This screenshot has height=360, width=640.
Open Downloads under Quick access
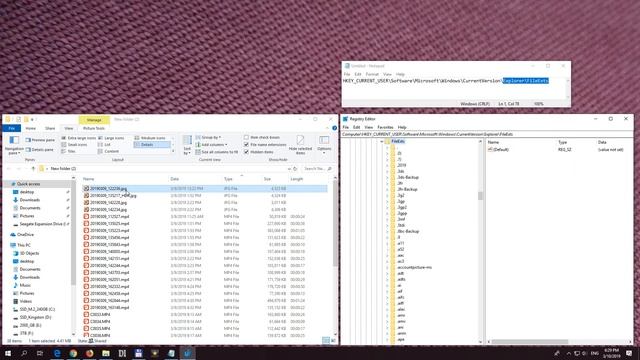[x=29, y=200]
